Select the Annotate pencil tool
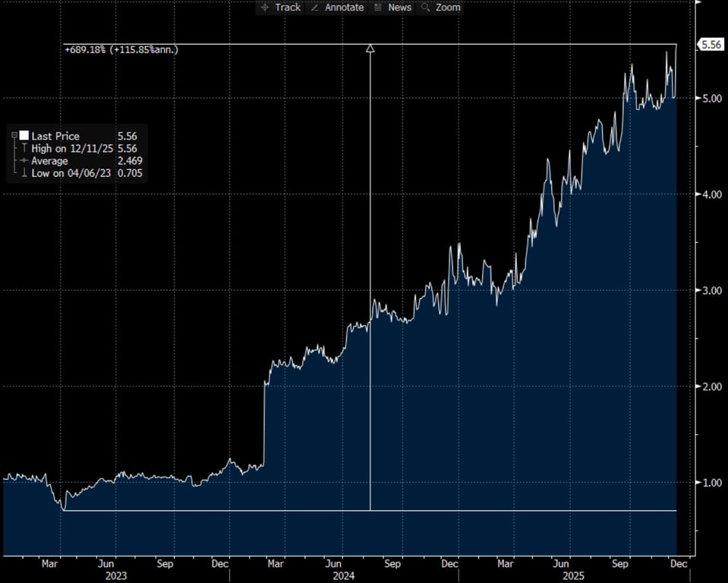The width and height of the screenshot is (728, 583). point(338,8)
